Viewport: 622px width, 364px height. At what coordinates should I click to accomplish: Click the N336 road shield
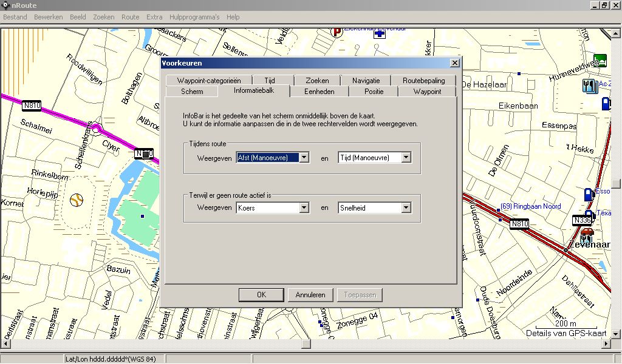tap(582, 220)
